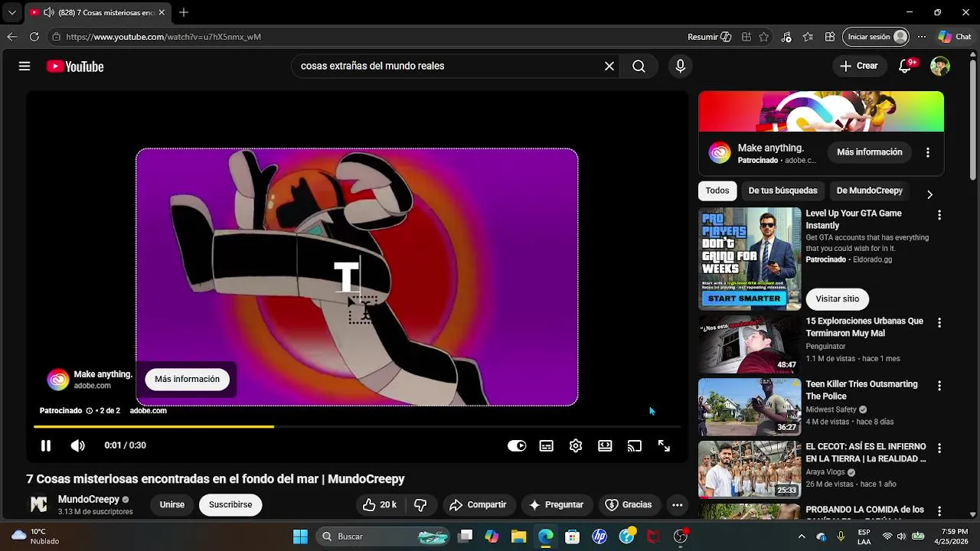Open the browser tab search chevron
980x551 pixels.
pyautogui.click(x=11, y=12)
